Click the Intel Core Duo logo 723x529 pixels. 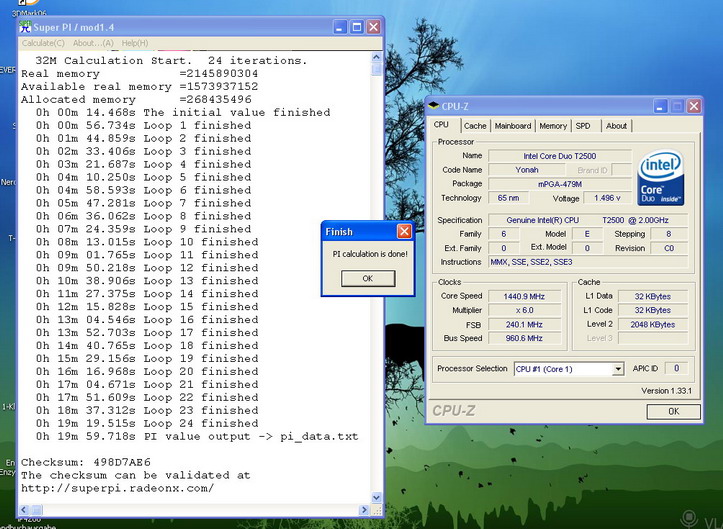660,178
